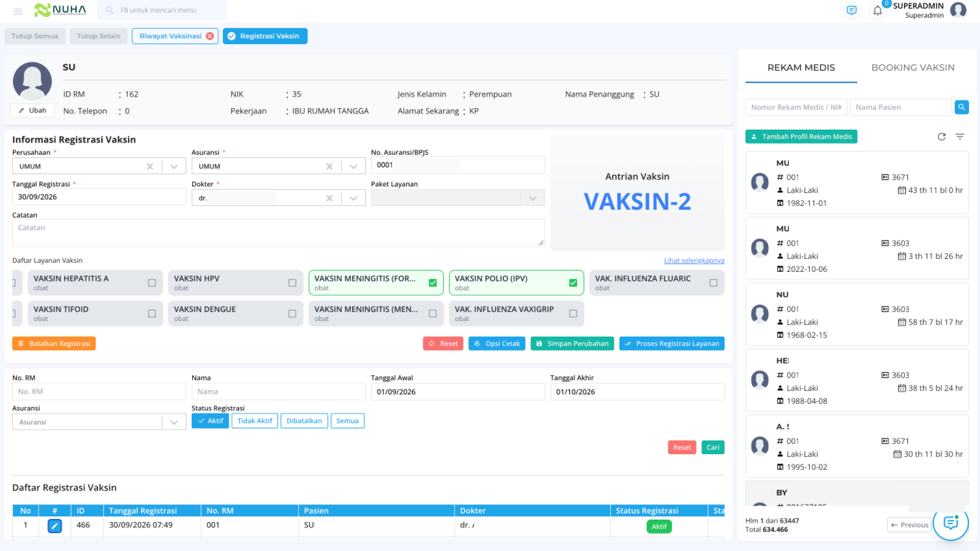Expand the Asuransi dropdown in registration form

(353, 167)
